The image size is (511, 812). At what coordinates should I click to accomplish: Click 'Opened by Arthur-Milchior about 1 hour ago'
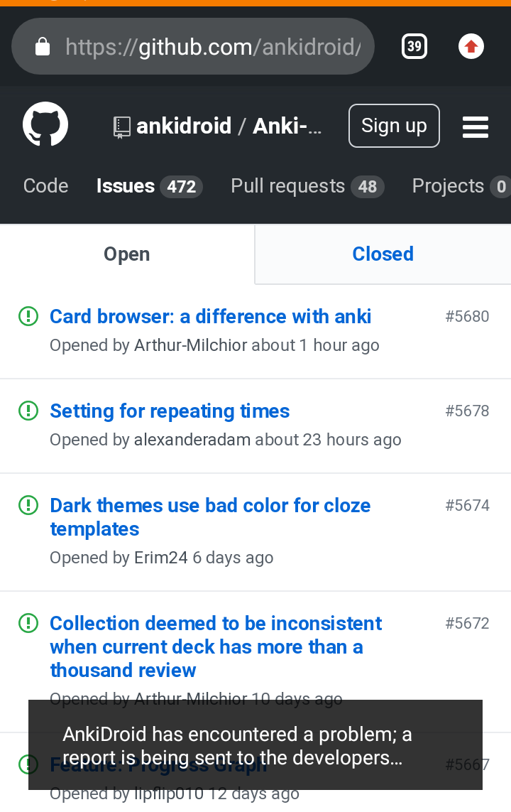pyautogui.click(x=214, y=345)
